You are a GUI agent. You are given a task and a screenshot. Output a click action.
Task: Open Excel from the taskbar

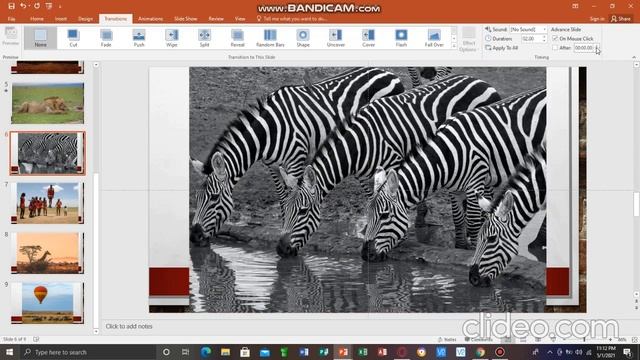tap(362, 352)
